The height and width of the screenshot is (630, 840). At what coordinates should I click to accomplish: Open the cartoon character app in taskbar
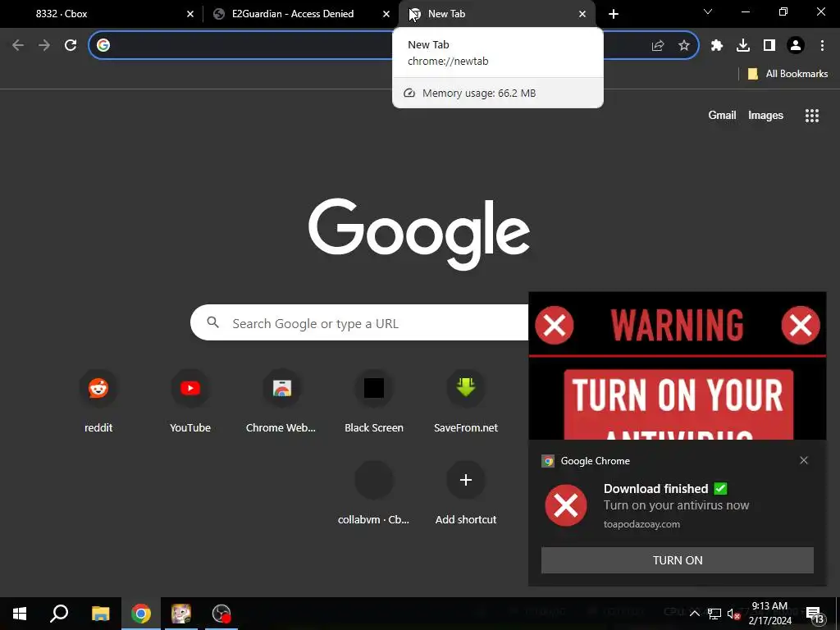[x=181, y=614]
